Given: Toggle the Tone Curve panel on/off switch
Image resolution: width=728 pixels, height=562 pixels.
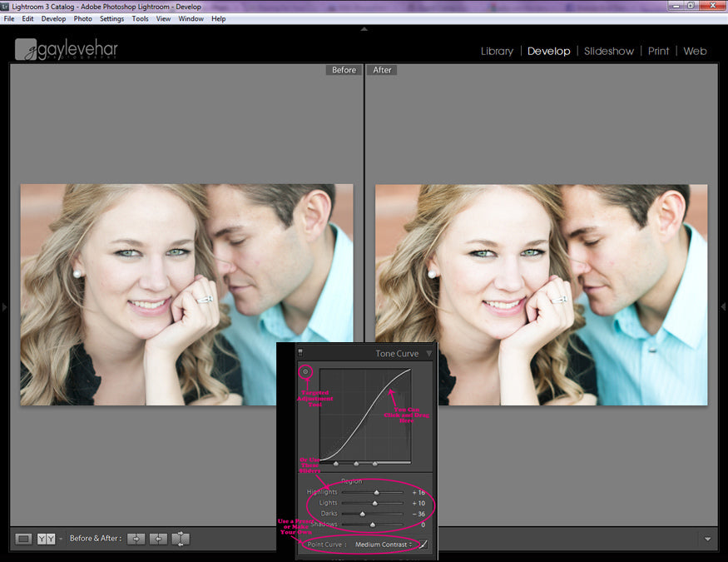Looking at the screenshot, I should coord(300,353).
